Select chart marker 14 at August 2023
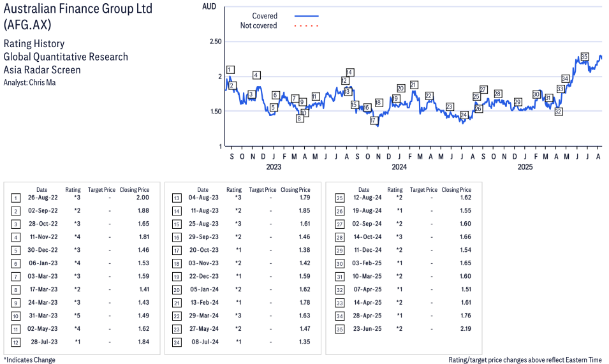 (349, 72)
